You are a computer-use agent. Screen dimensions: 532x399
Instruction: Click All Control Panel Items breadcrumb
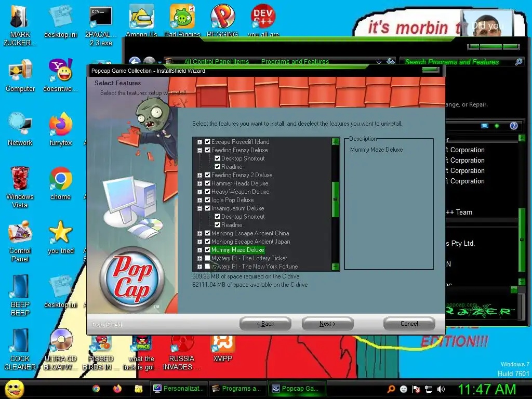(x=217, y=62)
